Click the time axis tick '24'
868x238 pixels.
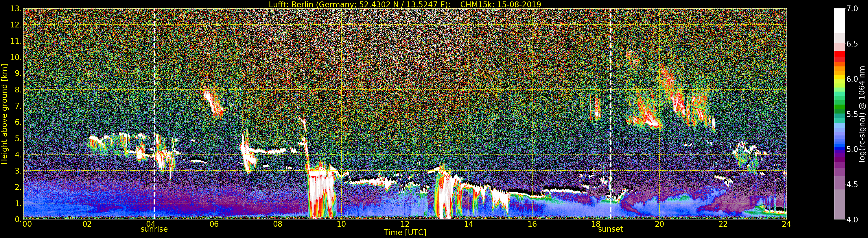point(786,224)
